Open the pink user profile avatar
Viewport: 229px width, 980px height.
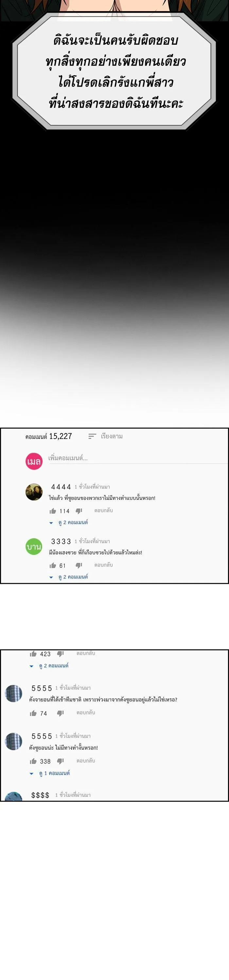pyautogui.click(x=34, y=461)
